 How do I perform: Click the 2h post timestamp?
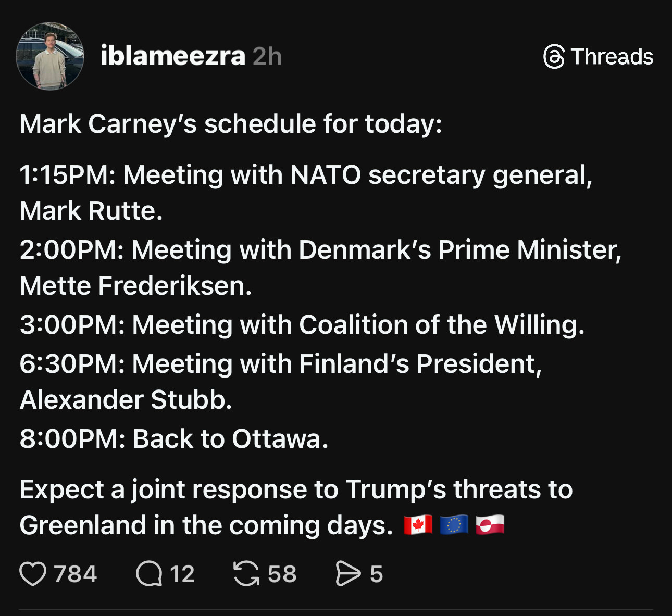(x=267, y=56)
